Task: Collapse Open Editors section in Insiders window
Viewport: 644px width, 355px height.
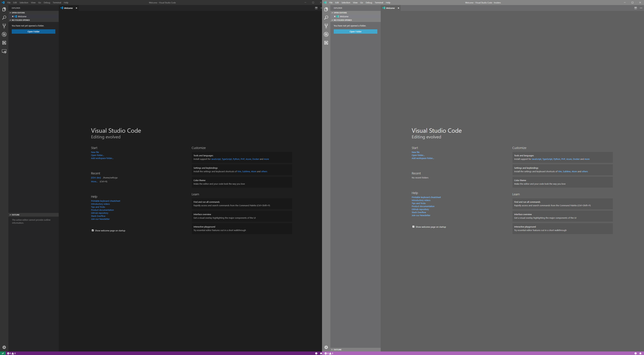Action: 356,13
